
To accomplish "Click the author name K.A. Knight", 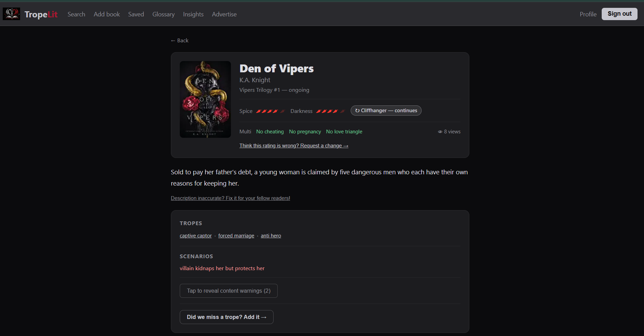I will [255, 80].
